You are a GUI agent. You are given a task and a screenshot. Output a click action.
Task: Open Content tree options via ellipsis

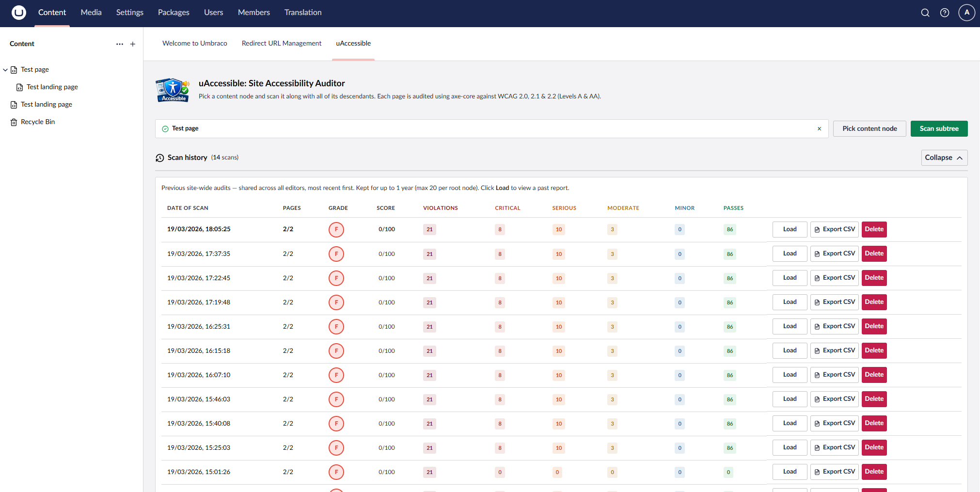(x=119, y=44)
